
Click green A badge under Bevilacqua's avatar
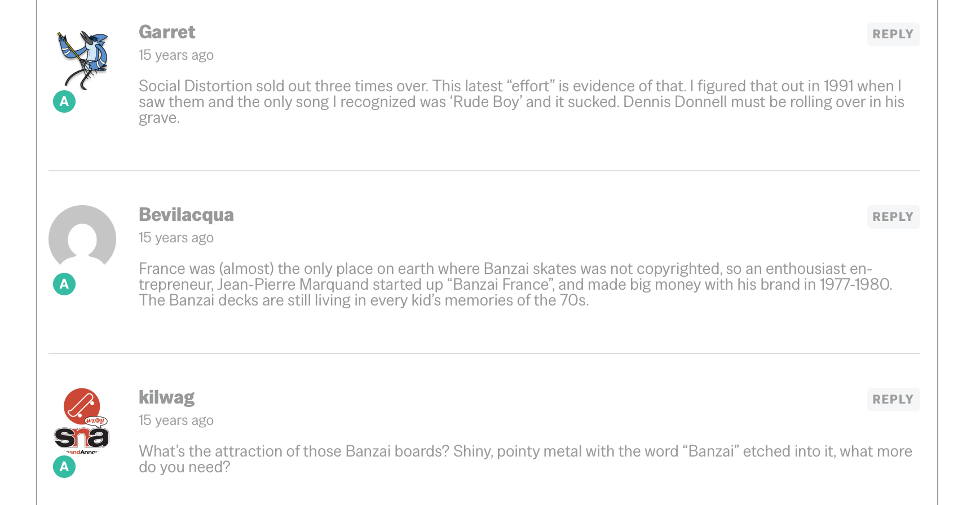64,284
